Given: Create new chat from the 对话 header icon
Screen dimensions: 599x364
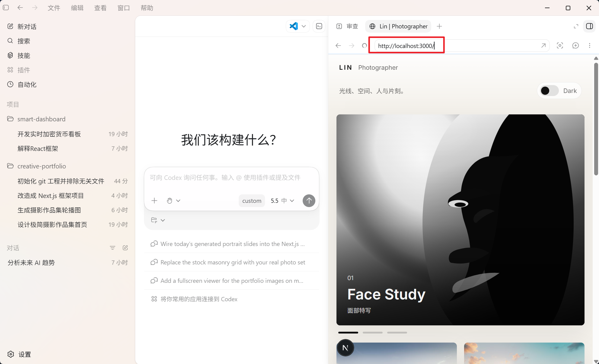Looking at the screenshot, I should (125, 248).
